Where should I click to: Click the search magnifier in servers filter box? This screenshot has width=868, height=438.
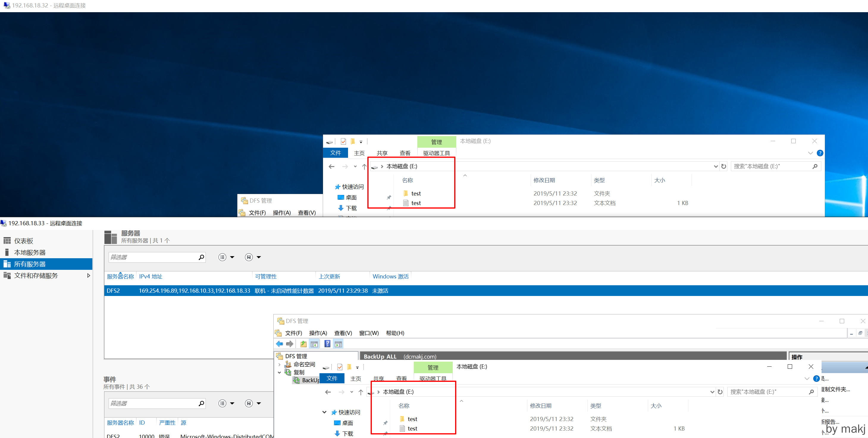click(201, 257)
